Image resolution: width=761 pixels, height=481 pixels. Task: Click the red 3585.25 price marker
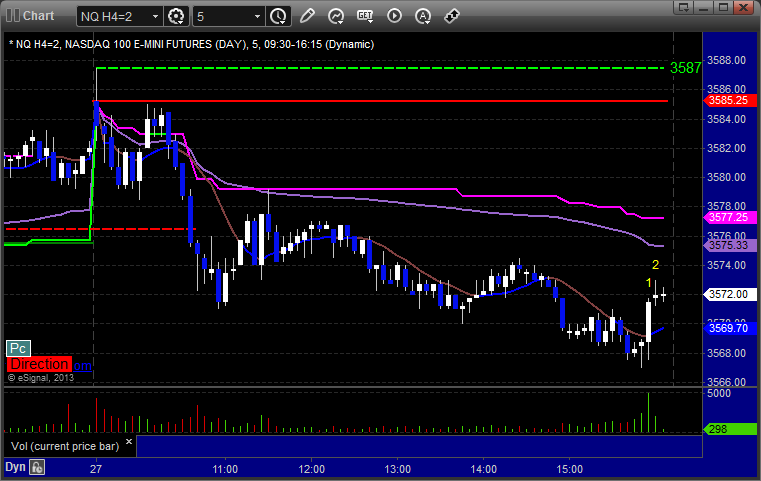tap(729, 100)
